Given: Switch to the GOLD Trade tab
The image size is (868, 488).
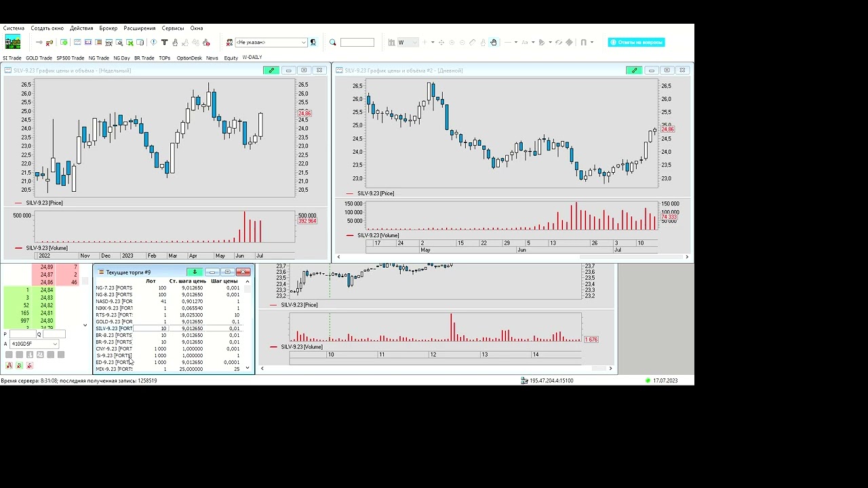Looking at the screenshot, I should tap(39, 58).
